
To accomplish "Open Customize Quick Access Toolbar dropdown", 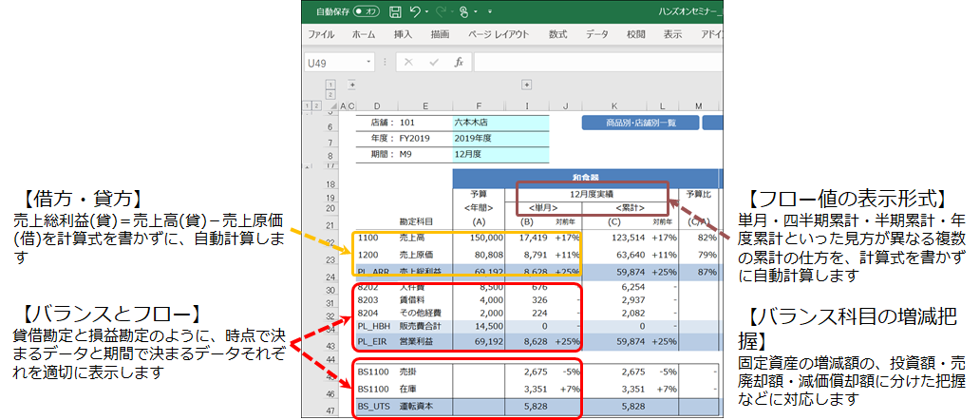I will (x=489, y=11).
